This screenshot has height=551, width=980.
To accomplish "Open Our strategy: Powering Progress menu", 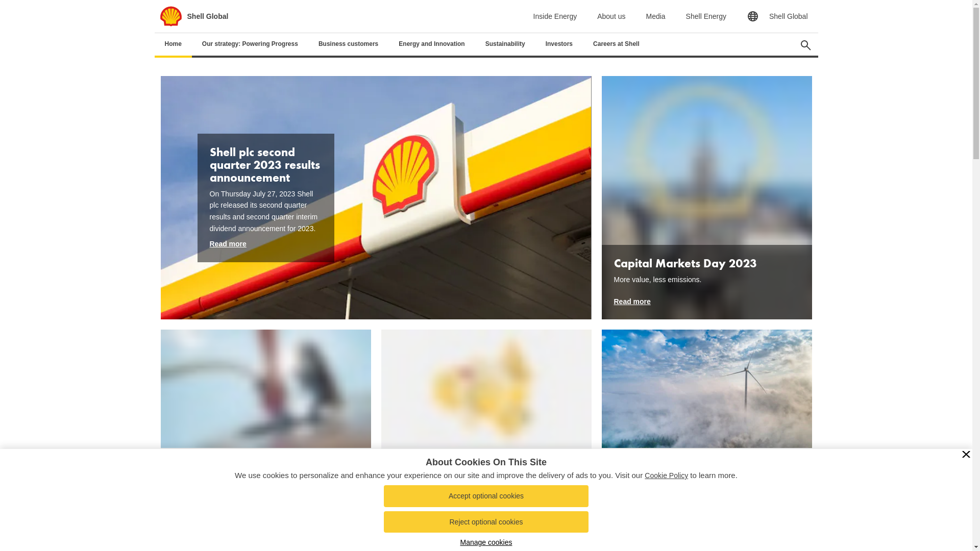I will tap(250, 44).
